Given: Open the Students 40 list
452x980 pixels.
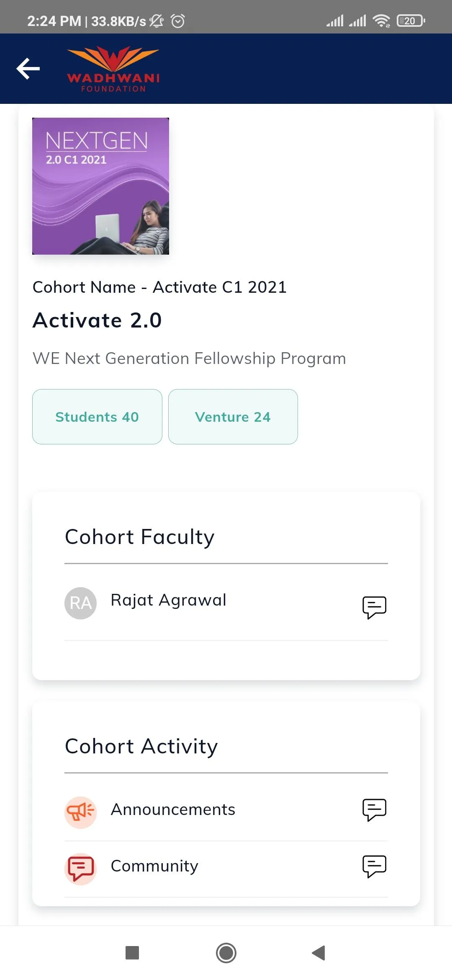Looking at the screenshot, I should (97, 417).
